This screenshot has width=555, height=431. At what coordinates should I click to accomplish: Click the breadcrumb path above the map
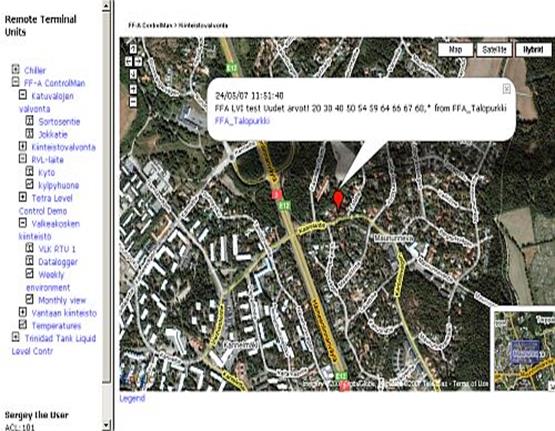click(x=178, y=25)
